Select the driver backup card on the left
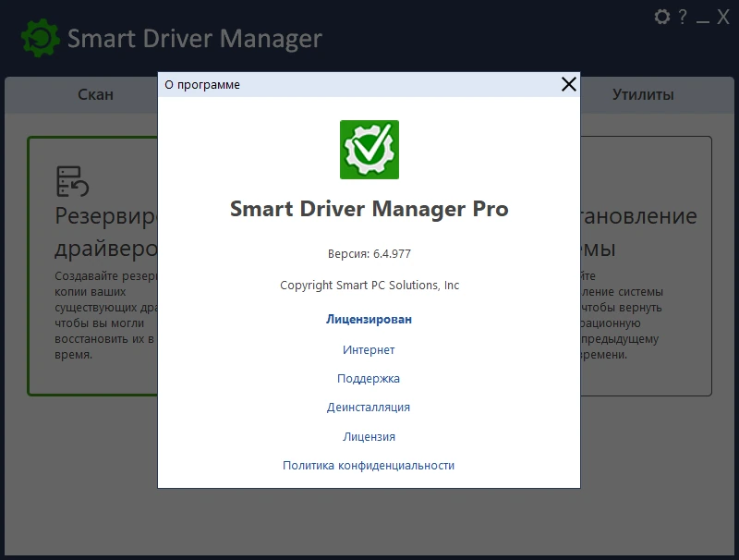Screen dimensions: 739x560 93,266
